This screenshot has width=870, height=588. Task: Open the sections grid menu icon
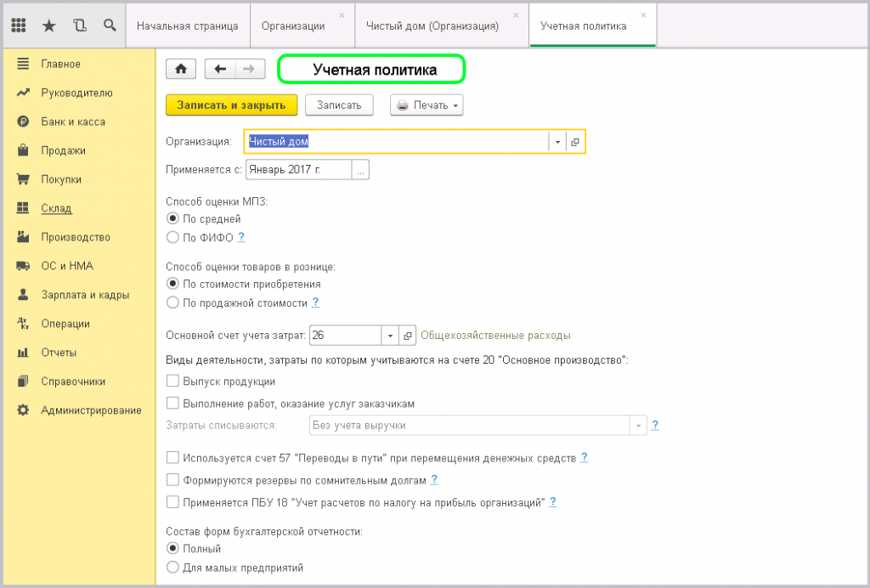click(x=19, y=25)
